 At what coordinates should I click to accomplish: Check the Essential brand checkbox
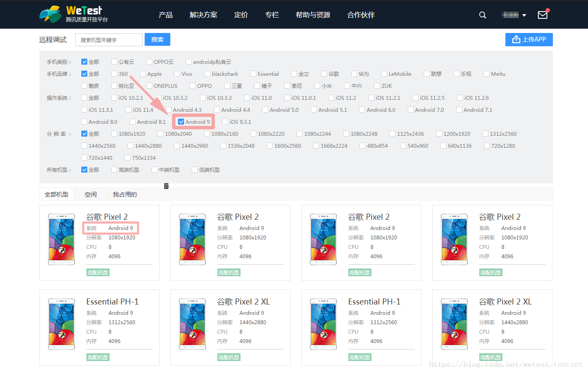[x=253, y=74]
